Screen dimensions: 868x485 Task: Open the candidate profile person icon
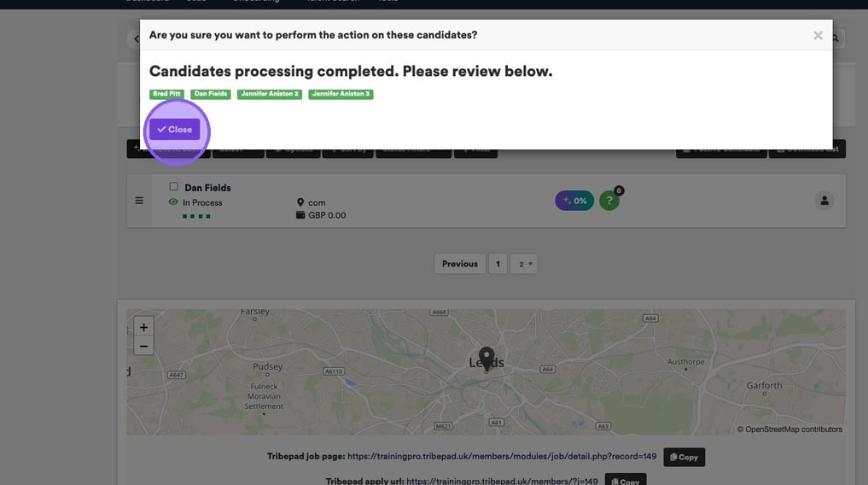tap(824, 201)
